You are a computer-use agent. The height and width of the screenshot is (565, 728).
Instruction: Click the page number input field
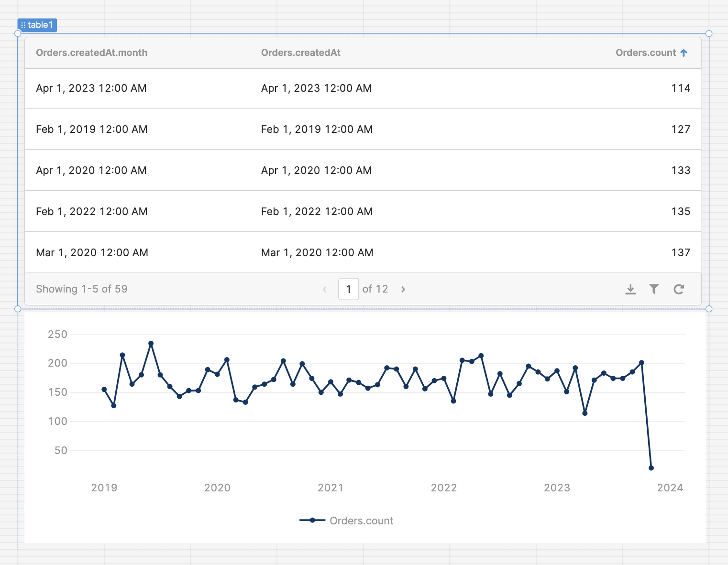(348, 289)
